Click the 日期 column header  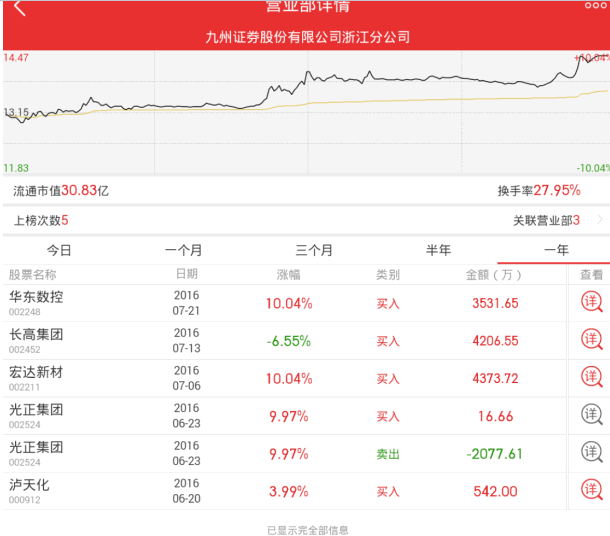click(x=187, y=274)
